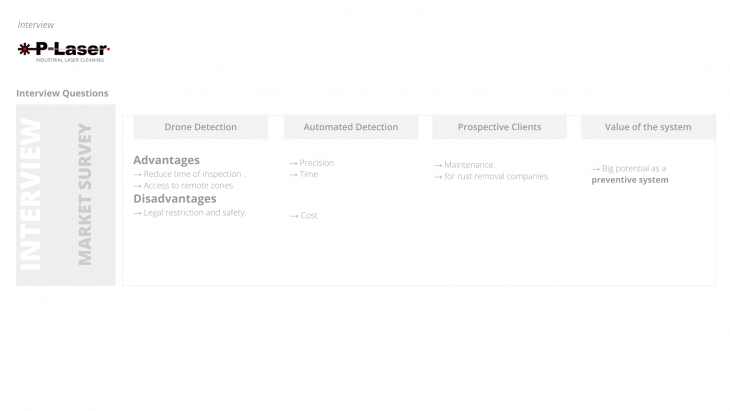Select the Drone Detection column header
This screenshot has width=730, height=411.
tap(200, 127)
